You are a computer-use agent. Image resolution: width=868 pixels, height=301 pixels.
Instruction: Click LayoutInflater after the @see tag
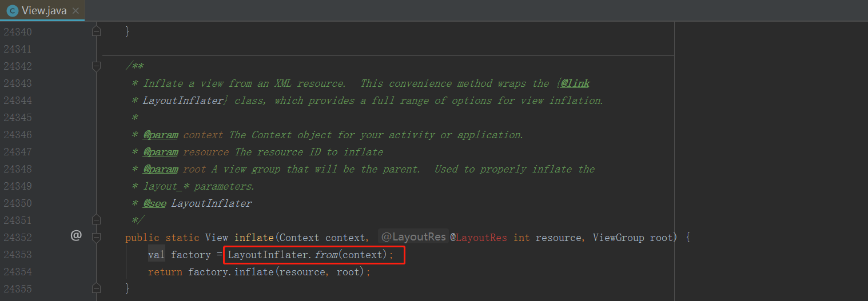coord(212,203)
